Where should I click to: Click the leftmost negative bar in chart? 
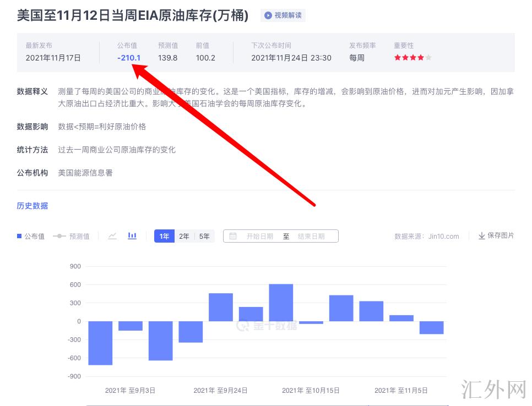tap(100, 343)
